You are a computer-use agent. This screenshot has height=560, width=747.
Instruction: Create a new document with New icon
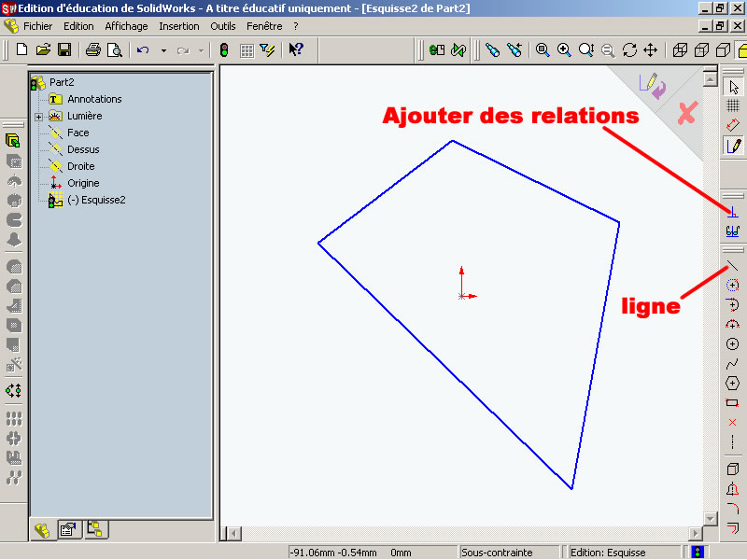21,49
